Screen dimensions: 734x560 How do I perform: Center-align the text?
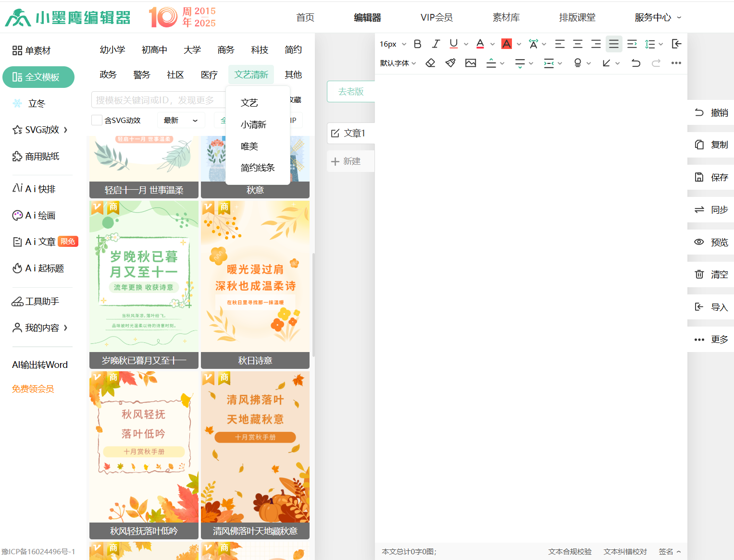tap(578, 44)
